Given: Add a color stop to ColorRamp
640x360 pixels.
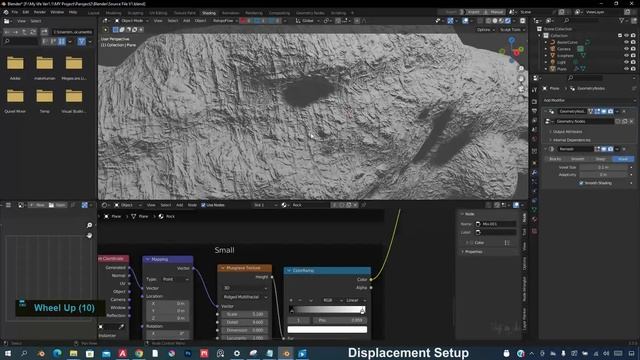Looking at the screenshot, I should (x=291, y=300).
